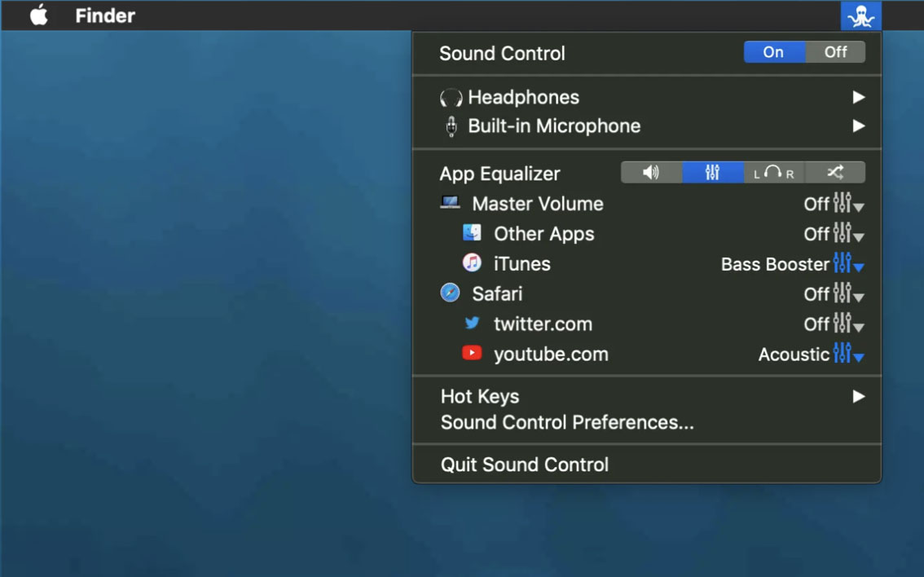Open Sound Control Preferences

tap(567, 423)
